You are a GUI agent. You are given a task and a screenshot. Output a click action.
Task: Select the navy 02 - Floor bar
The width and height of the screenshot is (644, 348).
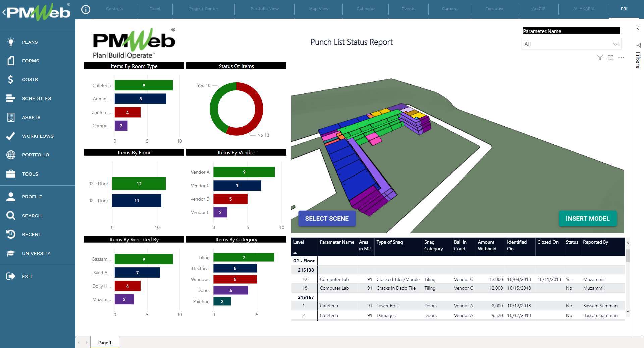point(137,201)
